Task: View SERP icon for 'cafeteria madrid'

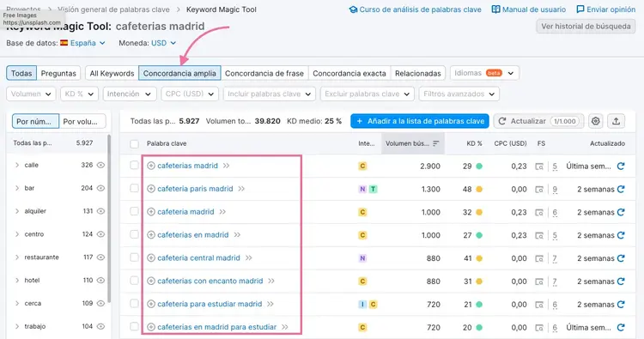Action: (539, 212)
